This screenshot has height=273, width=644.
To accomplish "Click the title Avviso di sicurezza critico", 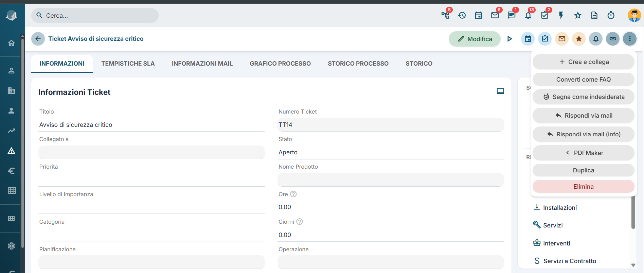I will click(x=76, y=125).
